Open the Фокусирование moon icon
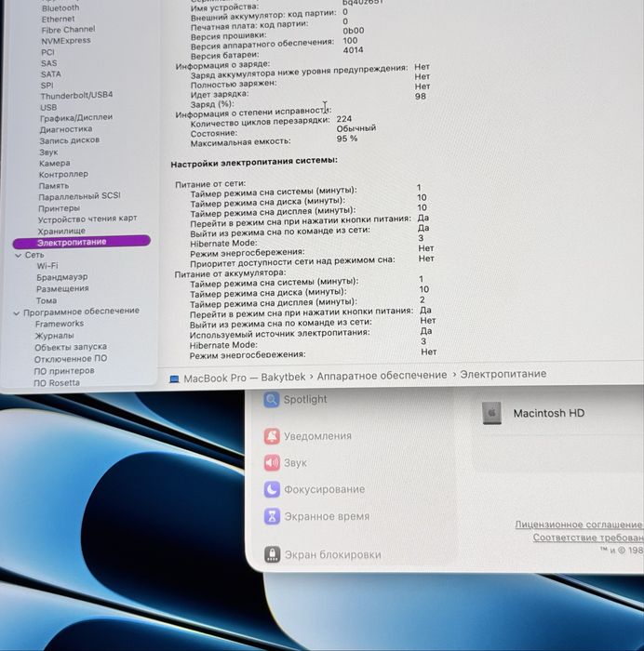This screenshot has height=651, width=644. pos(272,489)
